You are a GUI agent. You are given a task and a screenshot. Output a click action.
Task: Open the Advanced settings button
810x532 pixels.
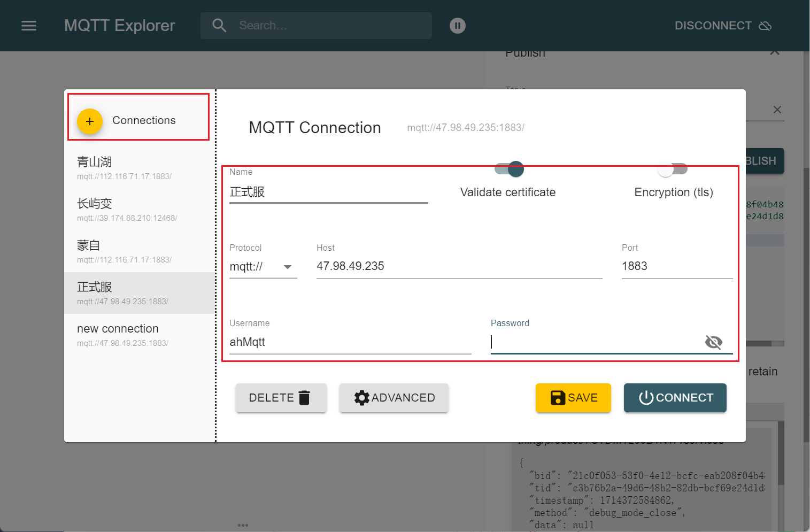click(394, 398)
